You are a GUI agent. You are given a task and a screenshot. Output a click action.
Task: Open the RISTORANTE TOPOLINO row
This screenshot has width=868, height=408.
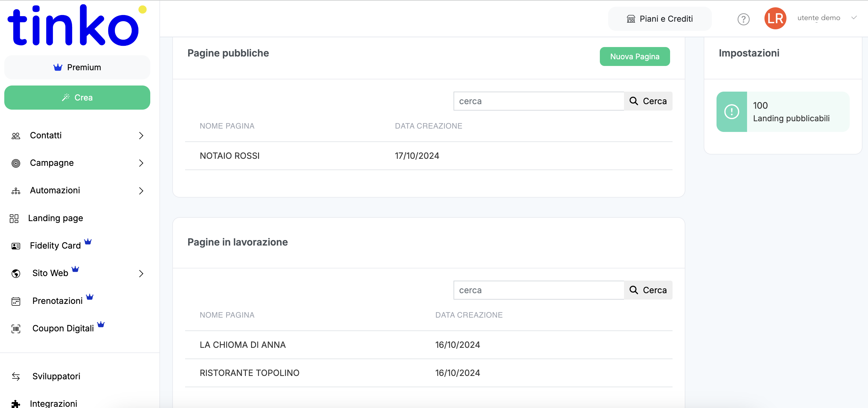click(x=429, y=373)
